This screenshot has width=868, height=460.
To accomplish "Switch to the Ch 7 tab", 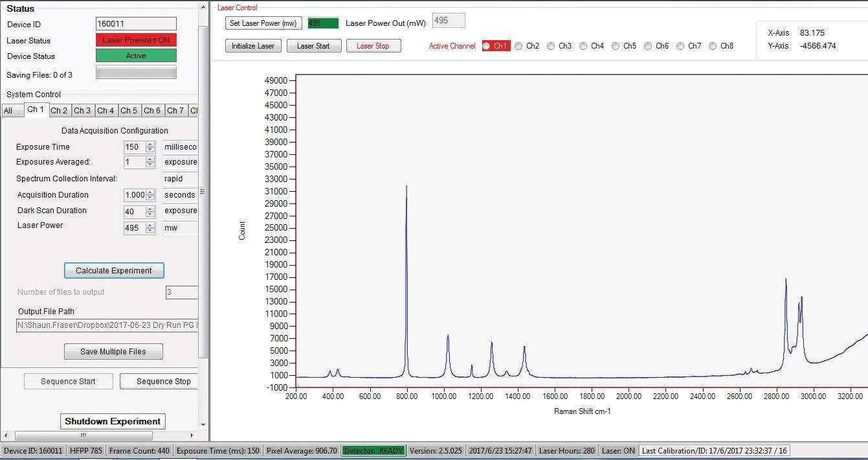I will click(x=176, y=111).
